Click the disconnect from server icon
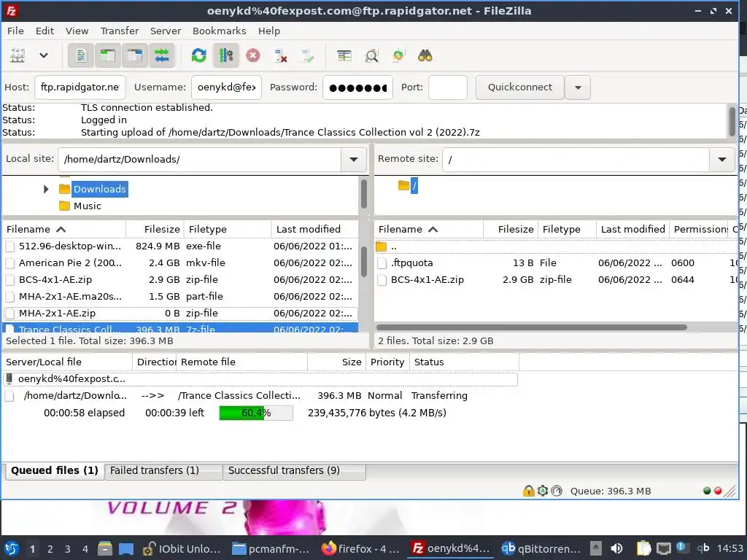Screen dimensions: 747x560 (x=280, y=55)
